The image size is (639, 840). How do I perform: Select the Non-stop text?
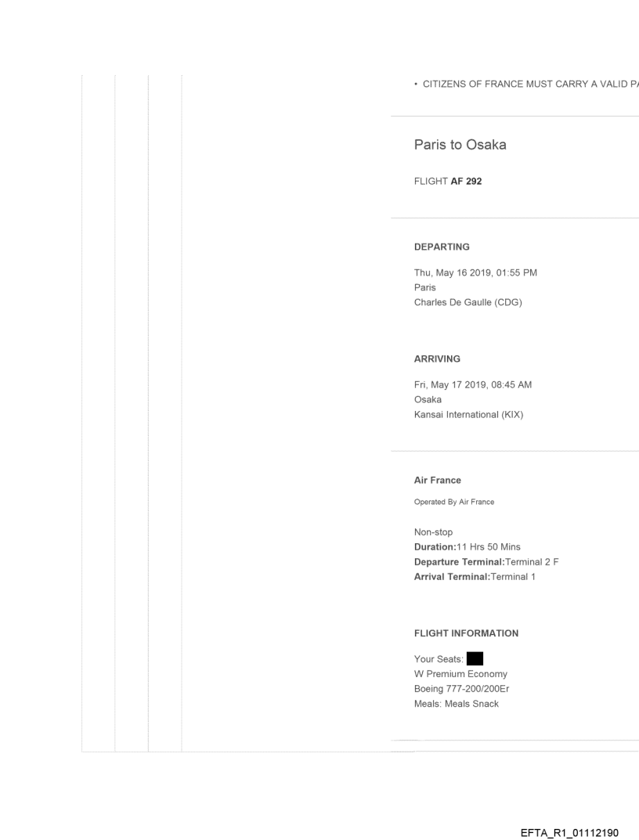coord(433,532)
